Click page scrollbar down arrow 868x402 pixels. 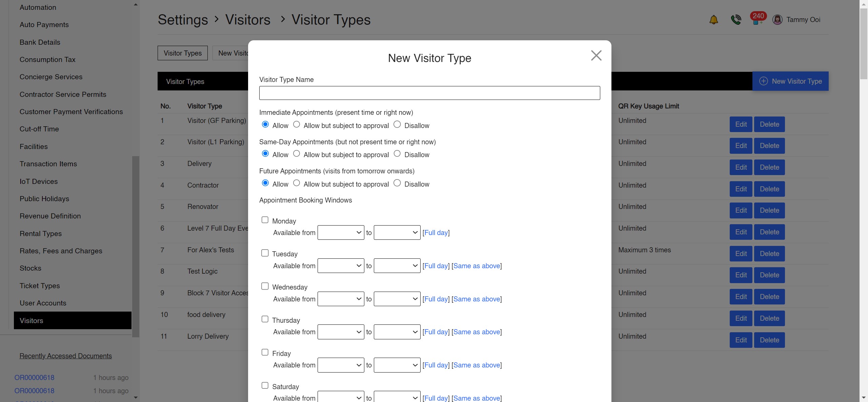click(864, 398)
